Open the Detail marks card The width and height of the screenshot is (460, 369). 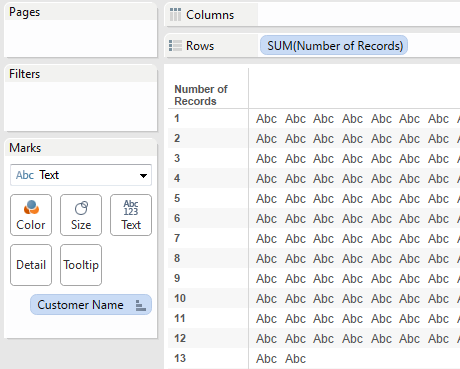point(31,265)
